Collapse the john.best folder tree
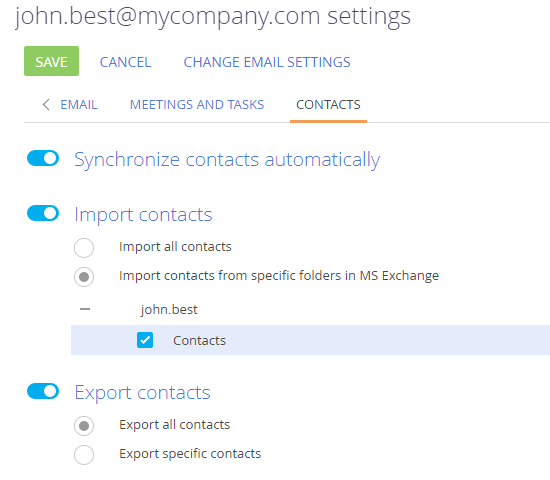The width and height of the screenshot is (550, 480). point(85,309)
